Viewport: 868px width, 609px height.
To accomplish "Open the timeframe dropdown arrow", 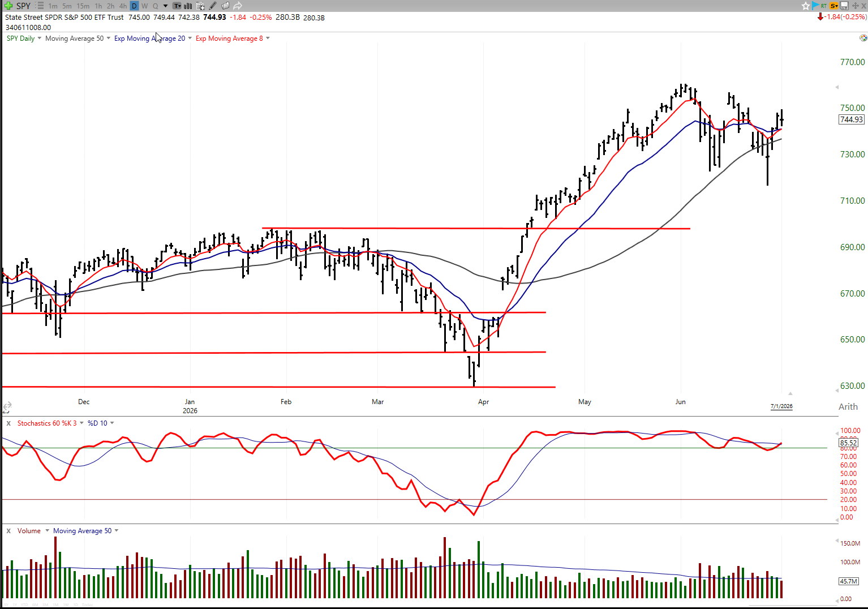I will click(165, 6).
